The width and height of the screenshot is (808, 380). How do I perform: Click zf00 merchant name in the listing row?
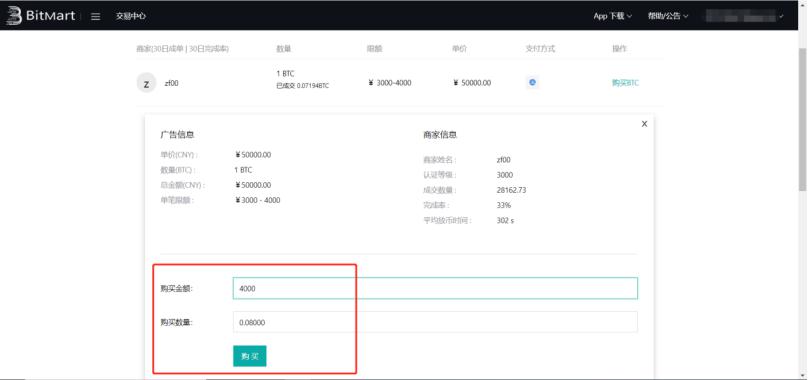click(172, 83)
